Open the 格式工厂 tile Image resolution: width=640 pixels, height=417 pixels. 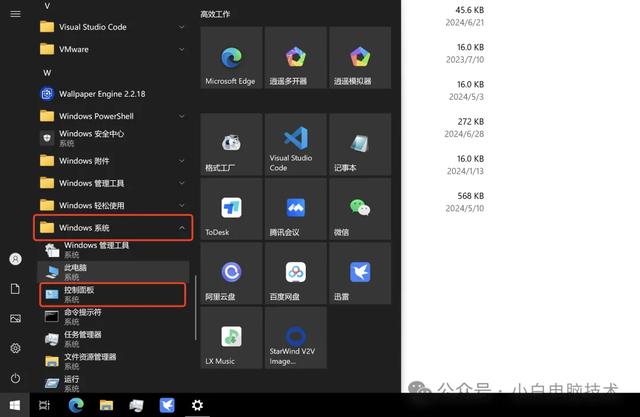click(231, 144)
